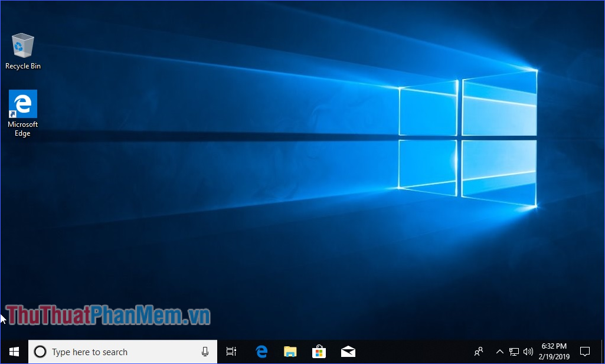Open Task View
This screenshot has width=605, height=364.
pos(231,351)
